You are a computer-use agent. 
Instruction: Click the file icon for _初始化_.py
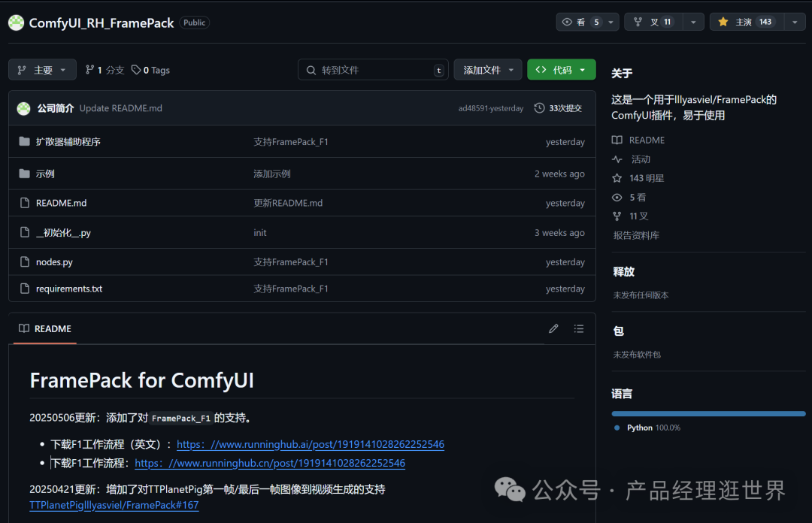click(24, 232)
